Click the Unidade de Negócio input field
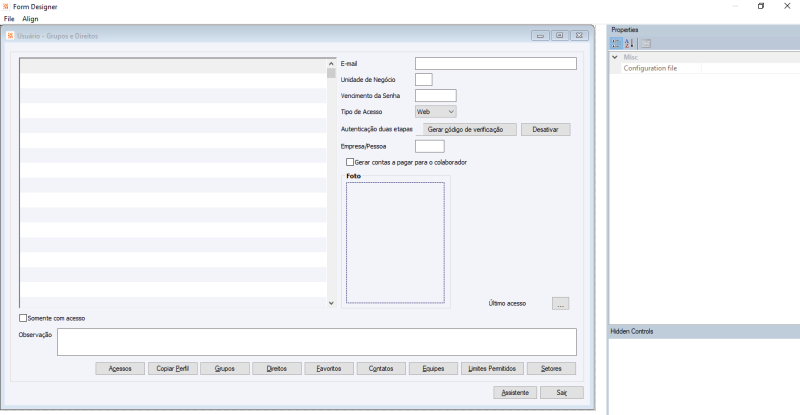This screenshot has height=415, width=800. 423,80
